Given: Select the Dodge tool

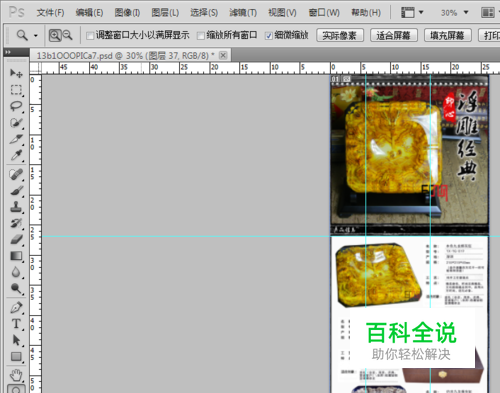Looking at the screenshot, I should point(16,289).
